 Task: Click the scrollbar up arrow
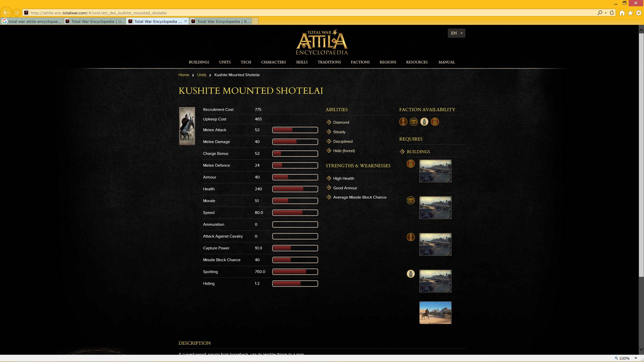click(x=641, y=30)
